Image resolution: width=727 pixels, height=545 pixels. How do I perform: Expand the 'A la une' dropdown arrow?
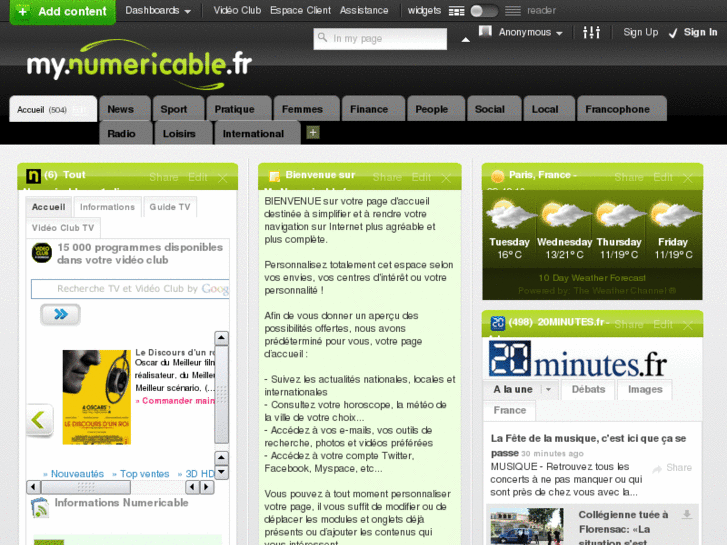[x=548, y=390]
